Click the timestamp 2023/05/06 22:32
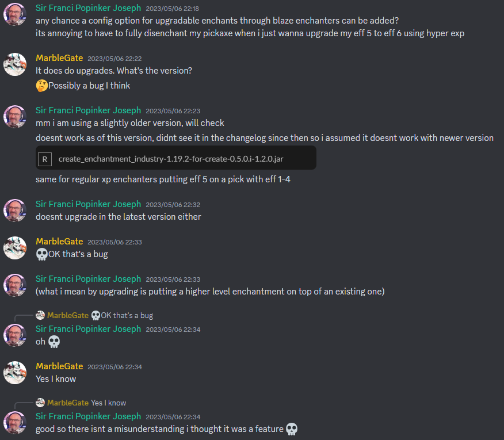This screenshot has height=440, width=504. point(173,204)
